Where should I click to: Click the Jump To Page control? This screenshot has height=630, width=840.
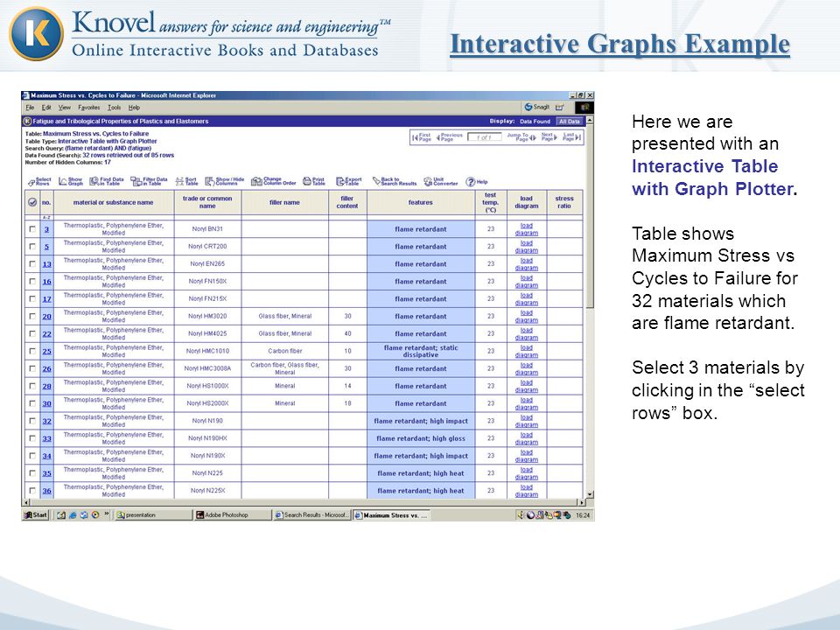[x=521, y=137]
